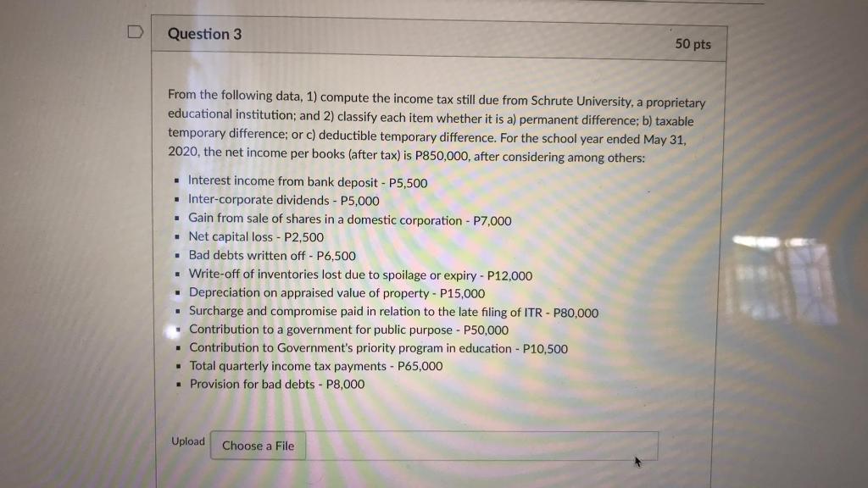Select the Depreciation on appraised value line

(336, 293)
